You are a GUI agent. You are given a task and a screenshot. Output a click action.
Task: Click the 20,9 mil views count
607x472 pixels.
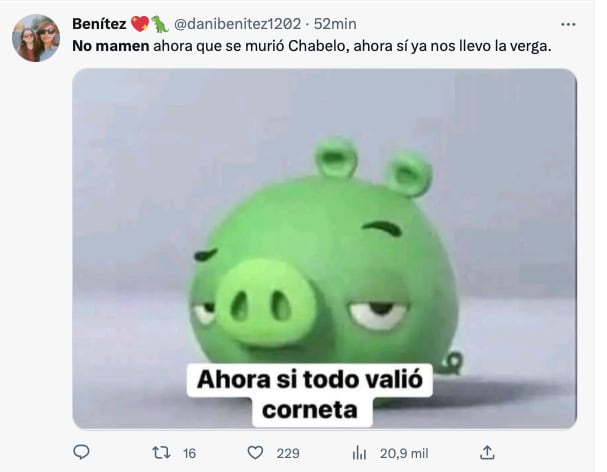click(404, 453)
